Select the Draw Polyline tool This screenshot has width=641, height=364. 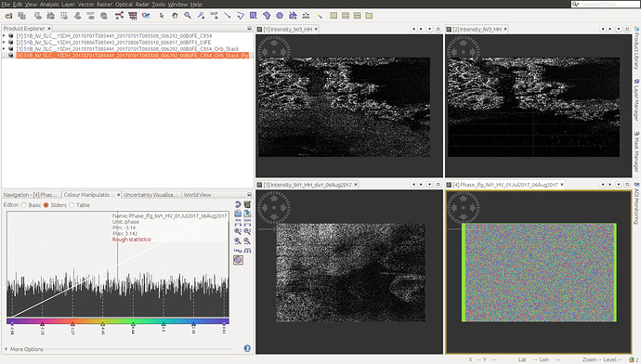click(240, 16)
